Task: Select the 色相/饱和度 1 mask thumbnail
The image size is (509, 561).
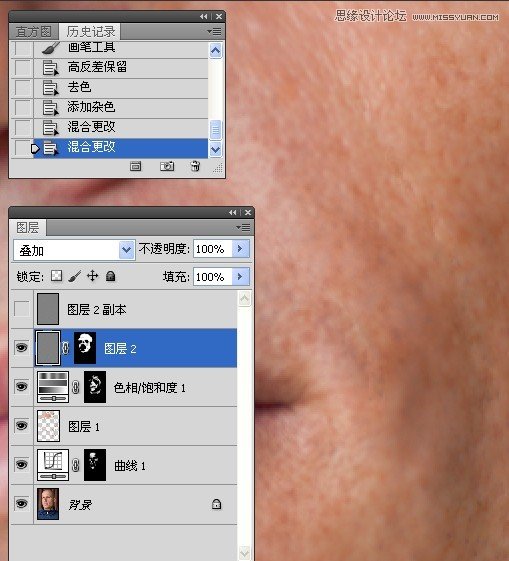Action: pyautogui.click(x=95, y=387)
